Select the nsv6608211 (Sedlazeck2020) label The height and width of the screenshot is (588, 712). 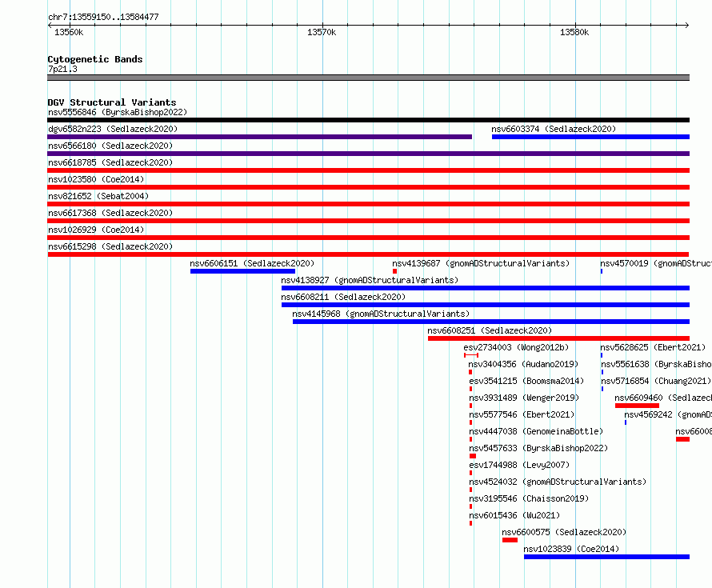click(x=343, y=297)
